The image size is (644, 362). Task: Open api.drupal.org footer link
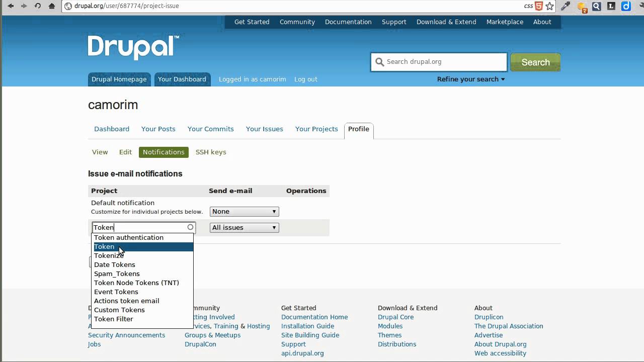click(302, 353)
